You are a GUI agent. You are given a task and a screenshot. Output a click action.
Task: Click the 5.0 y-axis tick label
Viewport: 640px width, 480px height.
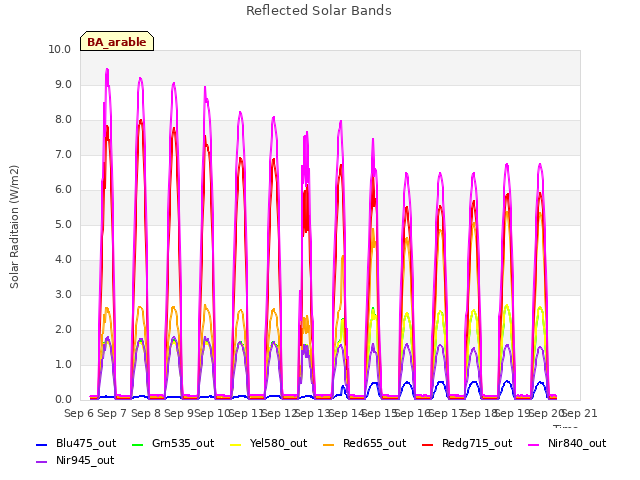(63, 224)
